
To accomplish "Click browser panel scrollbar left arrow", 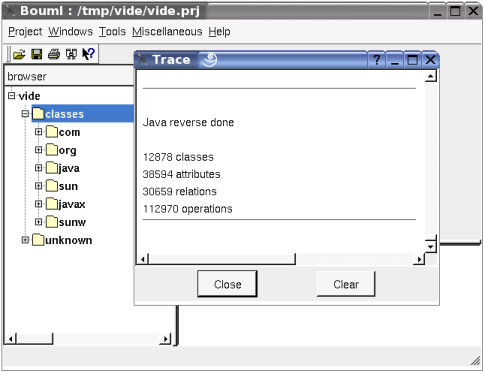I will pos(11,339).
